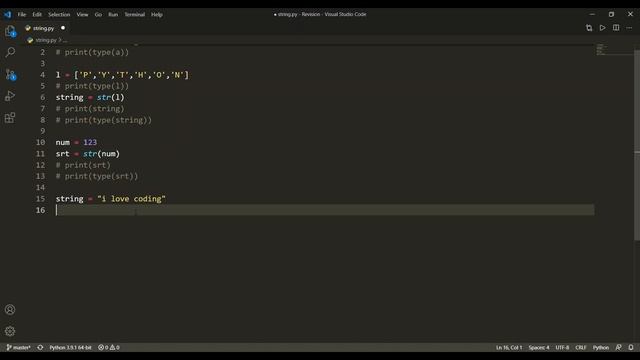Click the VS Code logo icon

[x=8, y=14]
